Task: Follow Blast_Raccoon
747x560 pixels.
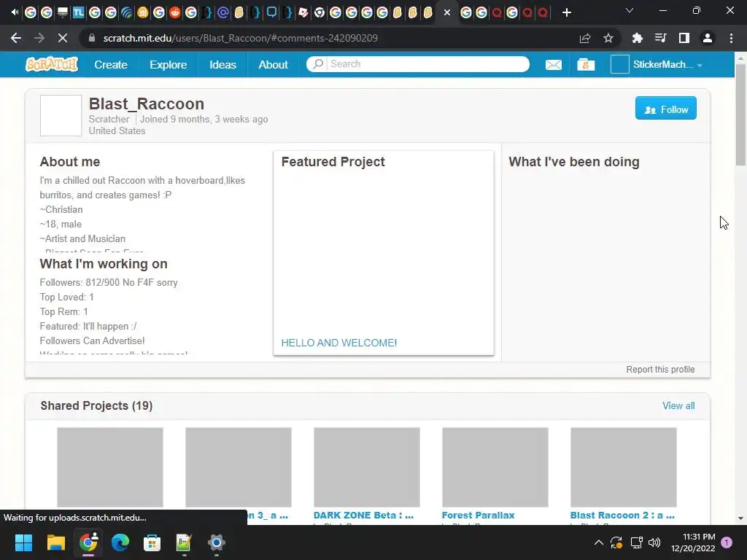Action: coord(665,109)
